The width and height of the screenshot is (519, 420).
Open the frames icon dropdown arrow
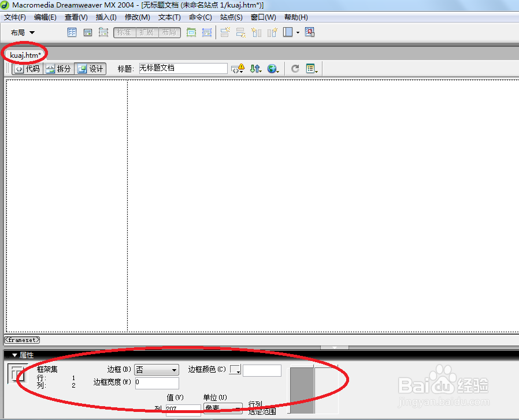[x=298, y=32]
